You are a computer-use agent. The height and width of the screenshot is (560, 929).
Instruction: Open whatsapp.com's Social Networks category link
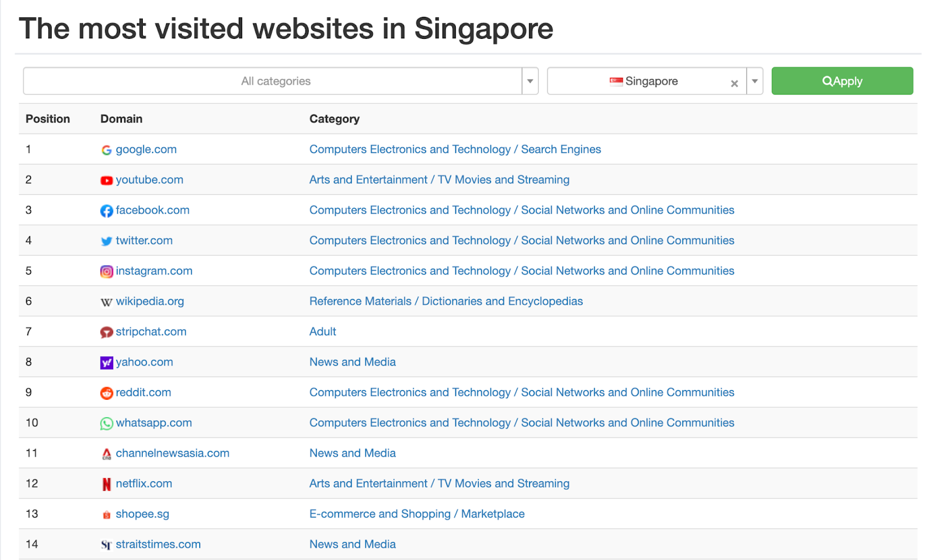click(x=522, y=422)
